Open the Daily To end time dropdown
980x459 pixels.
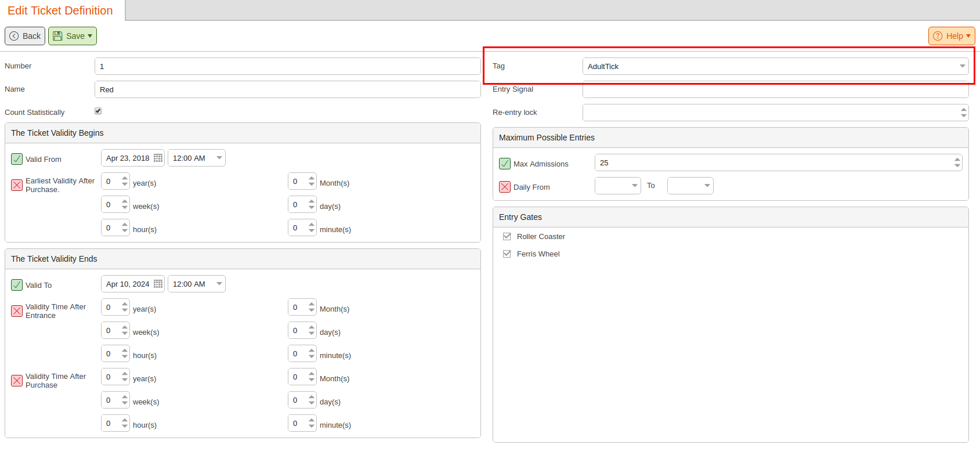[690, 186]
